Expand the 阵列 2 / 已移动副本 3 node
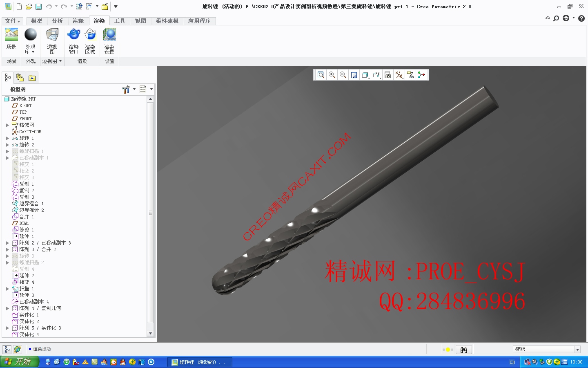 [7, 243]
